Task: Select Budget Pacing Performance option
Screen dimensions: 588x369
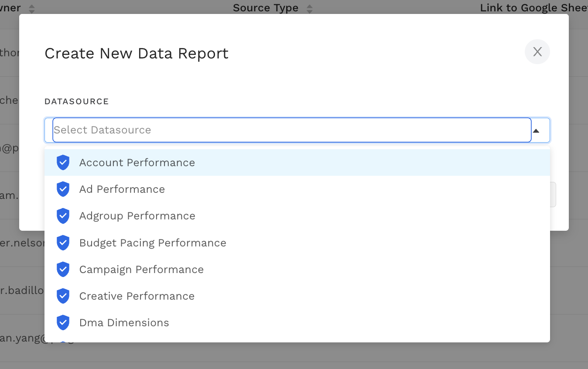Action: coord(153,243)
